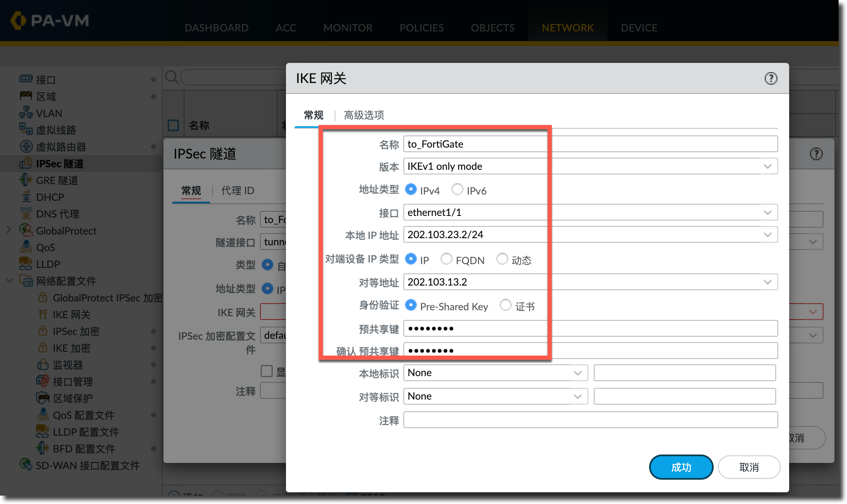Click the search magnifier icon
847x504 pixels.
(x=171, y=77)
